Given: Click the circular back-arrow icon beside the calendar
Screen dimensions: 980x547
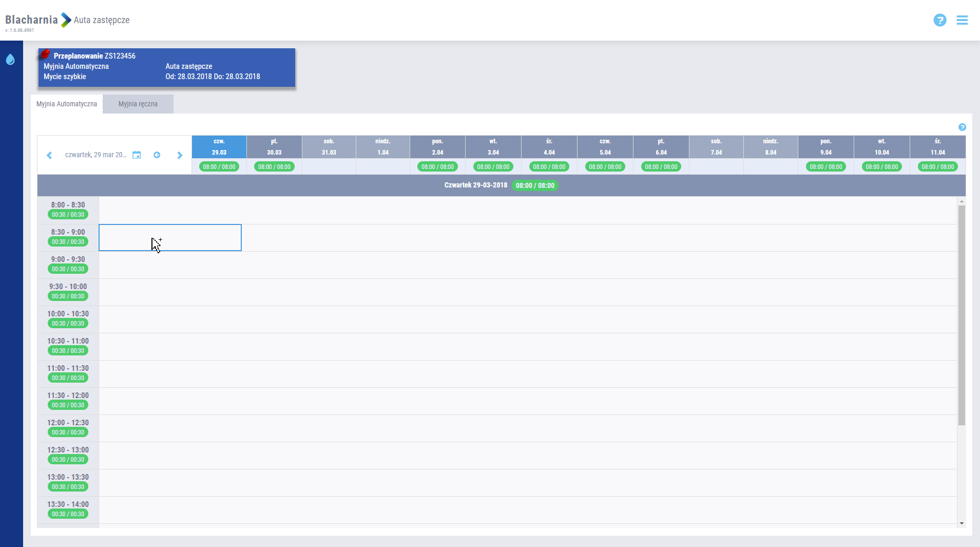Looking at the screenshot, I should 157,155.
